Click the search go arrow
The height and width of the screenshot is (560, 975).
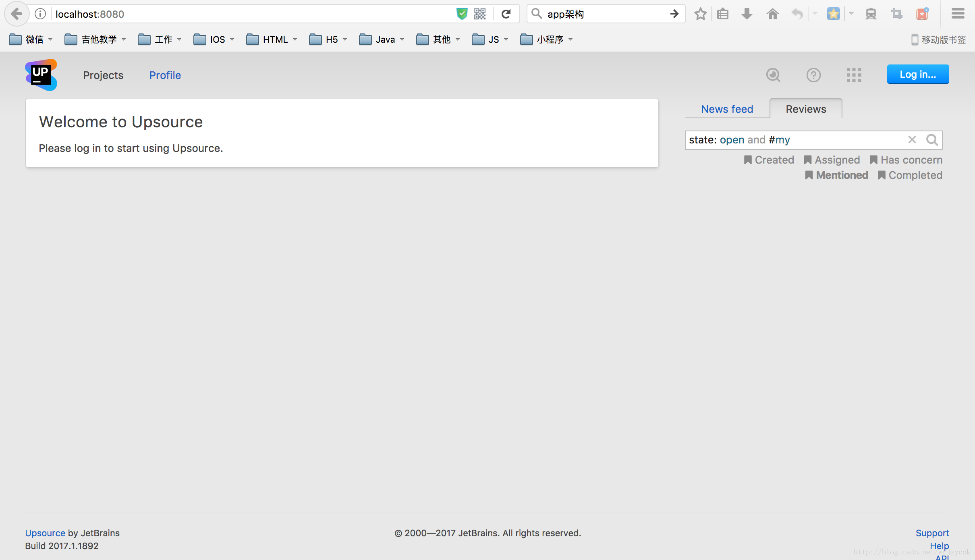coord(674,14)
